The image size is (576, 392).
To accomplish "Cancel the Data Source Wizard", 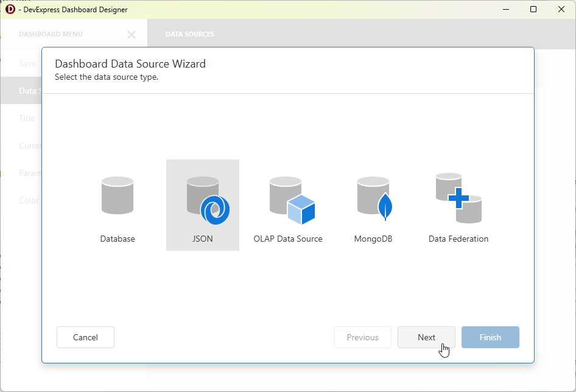I will (85, 337).
